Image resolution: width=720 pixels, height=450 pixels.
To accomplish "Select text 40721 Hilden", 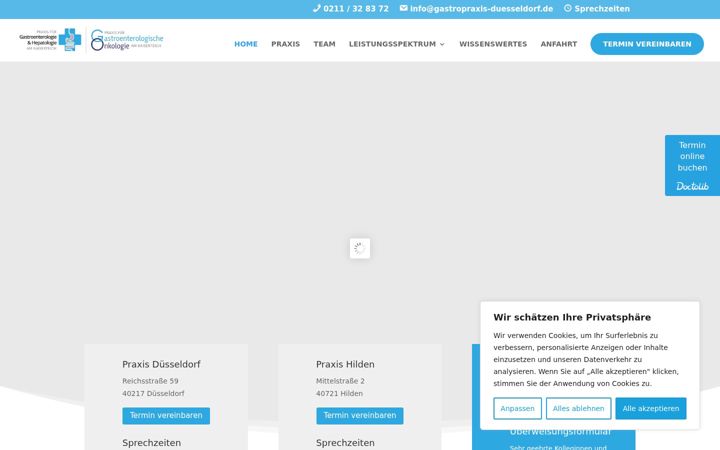I will coord(339,394).
